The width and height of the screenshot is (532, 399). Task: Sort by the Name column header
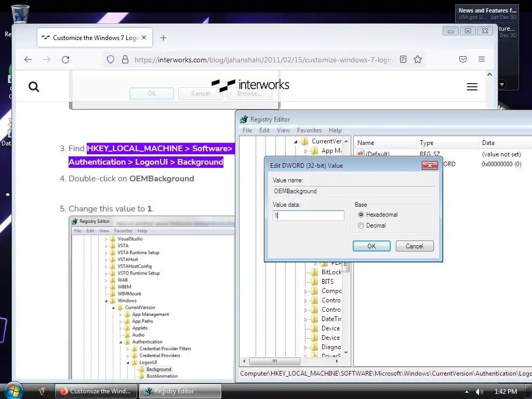point(385,143)
